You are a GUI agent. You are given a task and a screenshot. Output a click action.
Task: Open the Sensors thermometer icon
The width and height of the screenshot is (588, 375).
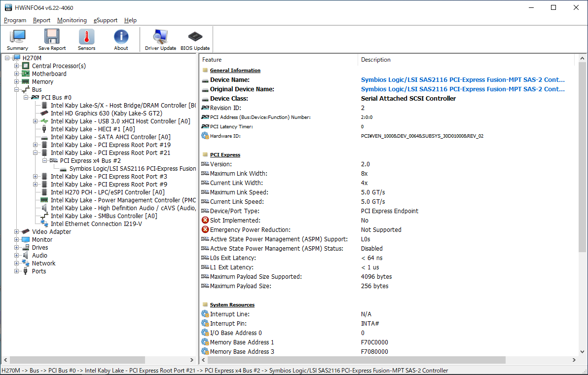coord(87,37)
